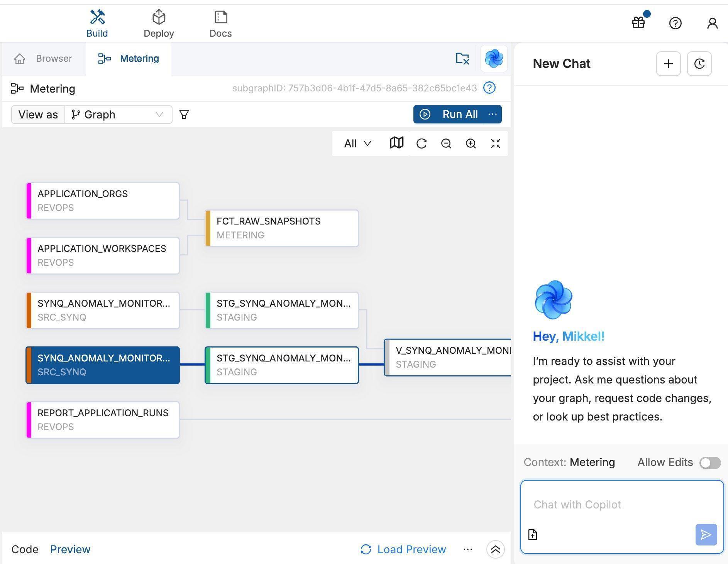Fit graph to view icon

pos(495,144)
